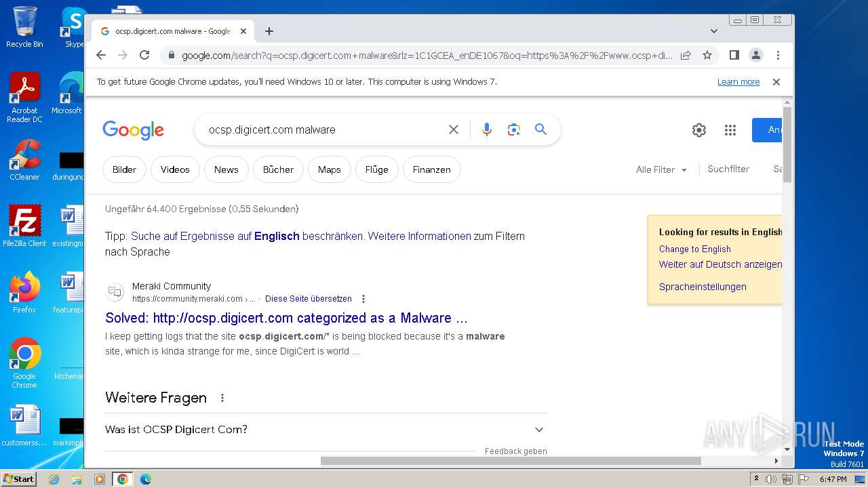Viewport: 868px width, 488px height.
Task: Open the media player taskbar icon
Action: [100, 479]
